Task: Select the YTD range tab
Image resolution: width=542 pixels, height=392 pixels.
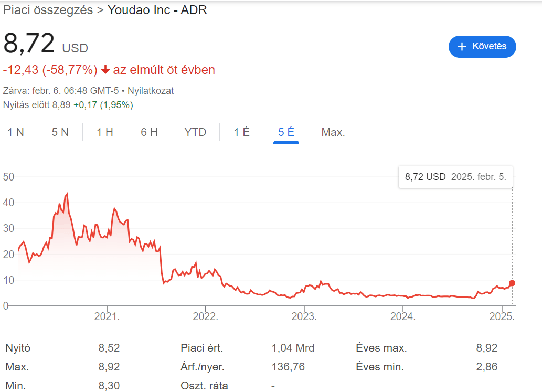Action: (x=195, y=132)
